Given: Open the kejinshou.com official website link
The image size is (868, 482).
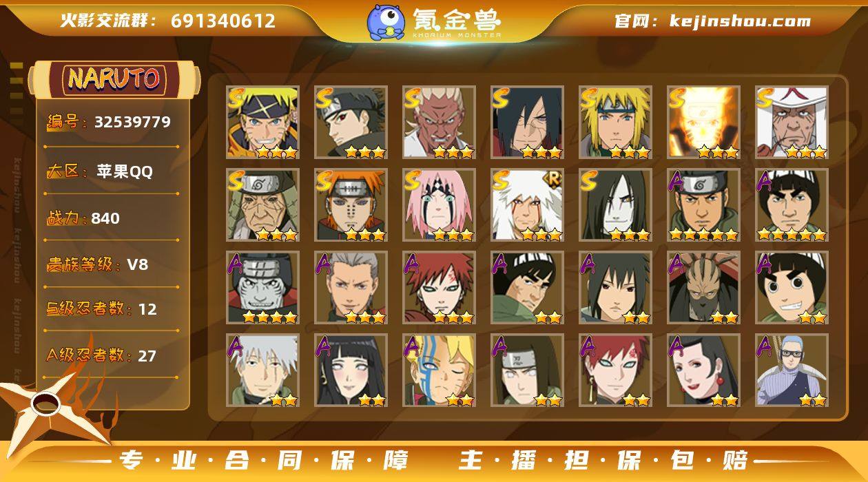Looking at the screenshot, I should point(740,21).
